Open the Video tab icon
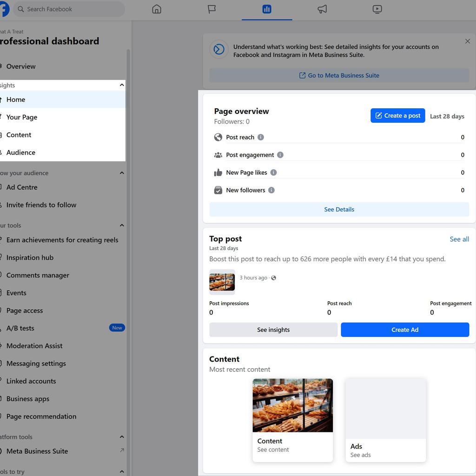The image size is (476, 476). tap(377, 9)
